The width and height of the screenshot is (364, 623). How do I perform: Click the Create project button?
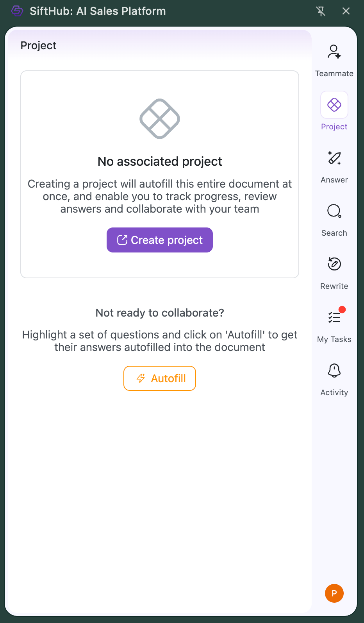(x=160, y=240)
